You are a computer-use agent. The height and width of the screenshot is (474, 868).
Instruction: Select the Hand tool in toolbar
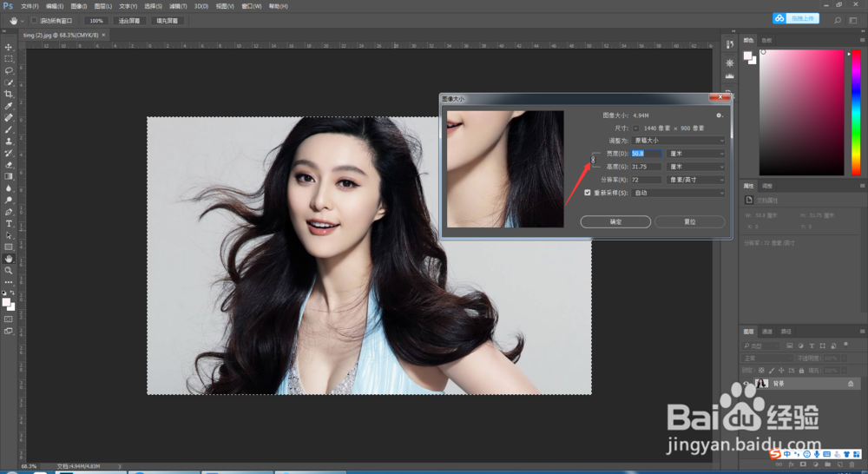coord(9,259)
